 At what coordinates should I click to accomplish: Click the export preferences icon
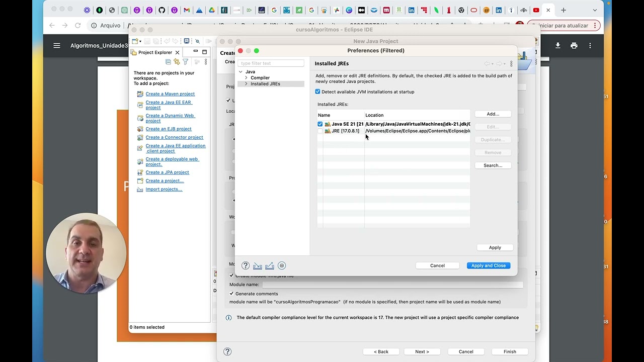coord(270,265)
